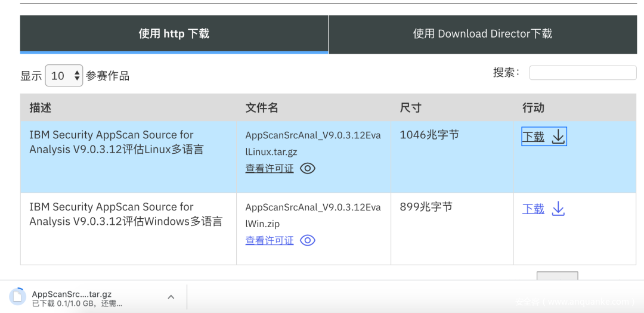Screen dimensions: 644x313
Task: Click the 行动 column header
Action: 533,108
